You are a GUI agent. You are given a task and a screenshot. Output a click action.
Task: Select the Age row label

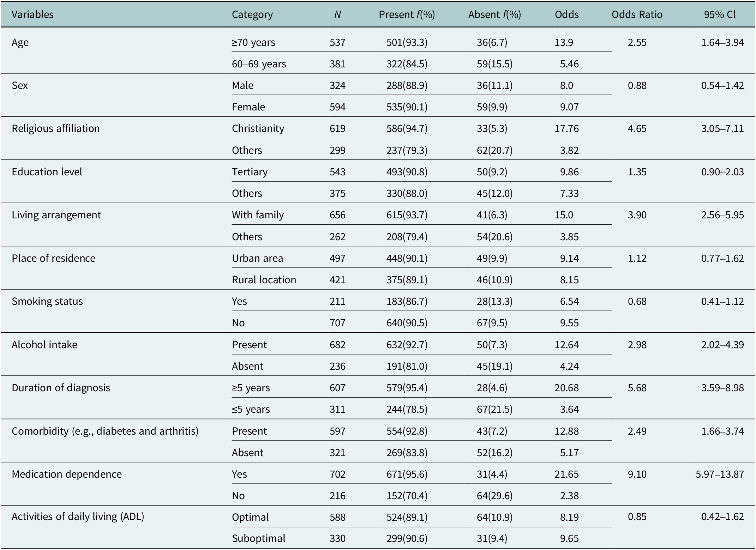coord(20,43)
